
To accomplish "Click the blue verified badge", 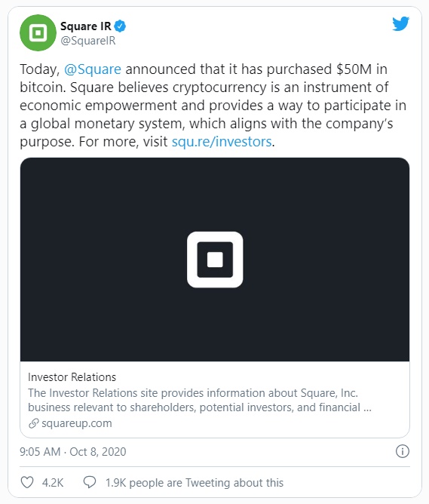I will click(120, 26).
